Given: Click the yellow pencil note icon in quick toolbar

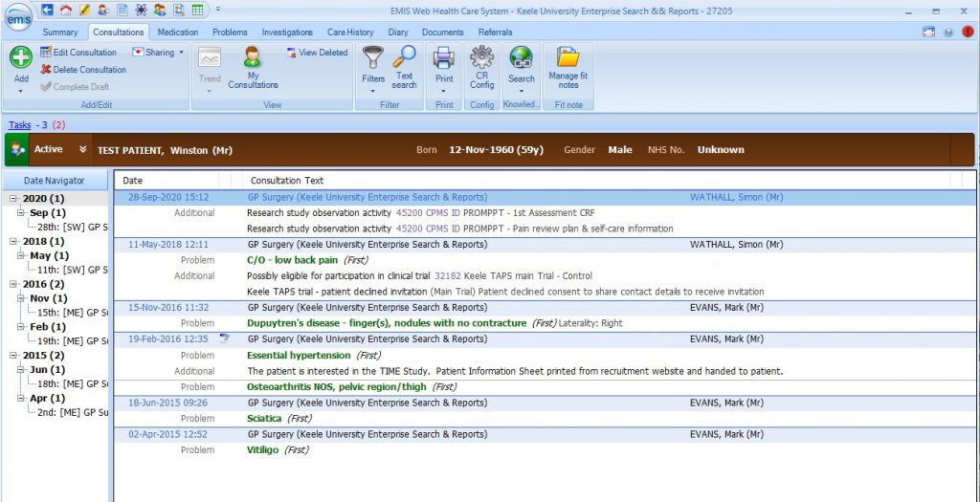Looking at the screenshot, I should tap(85, 10).
